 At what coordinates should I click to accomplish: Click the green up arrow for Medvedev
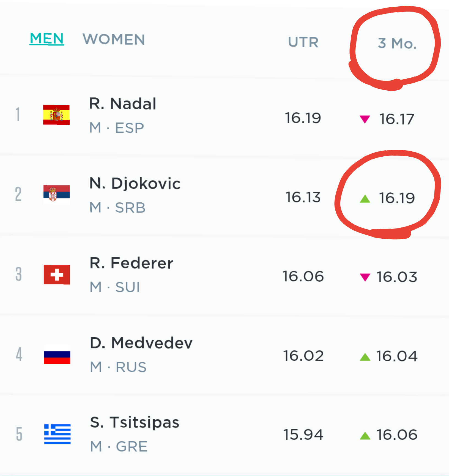click(365, 357)
